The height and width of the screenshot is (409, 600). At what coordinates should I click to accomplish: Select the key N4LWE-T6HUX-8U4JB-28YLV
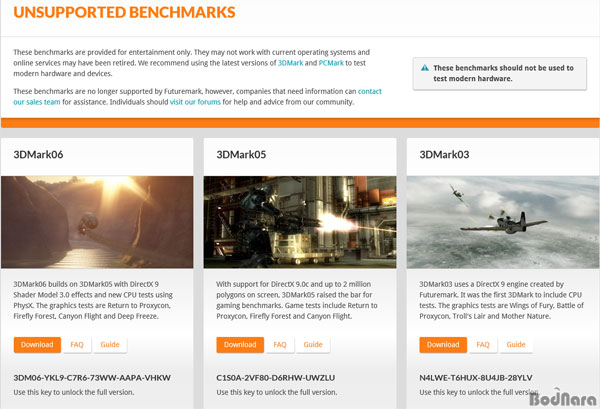pos(476,378)
